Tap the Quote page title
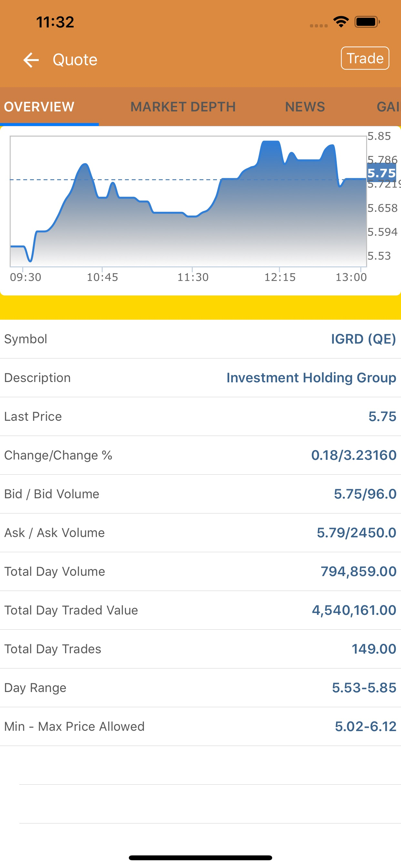This screenshot has height=868, width=401. coord(75,60)
